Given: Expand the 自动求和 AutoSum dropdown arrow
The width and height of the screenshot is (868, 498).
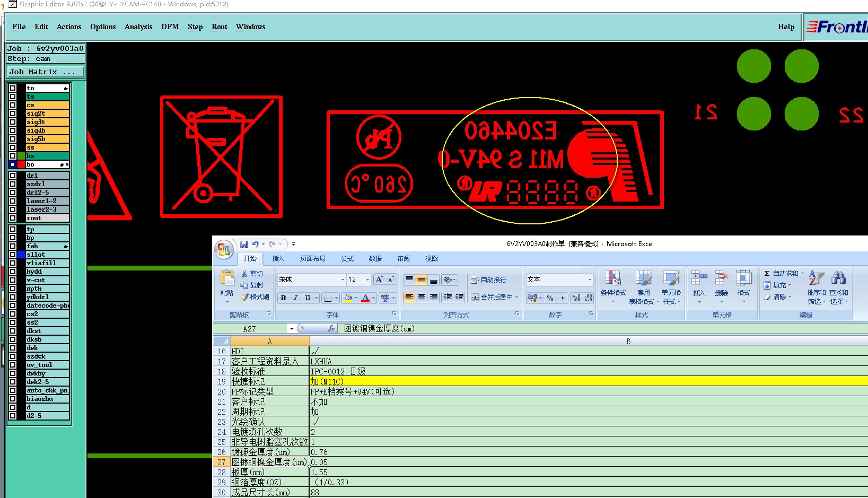Looking at the screenshot, I should click(802, 274).
